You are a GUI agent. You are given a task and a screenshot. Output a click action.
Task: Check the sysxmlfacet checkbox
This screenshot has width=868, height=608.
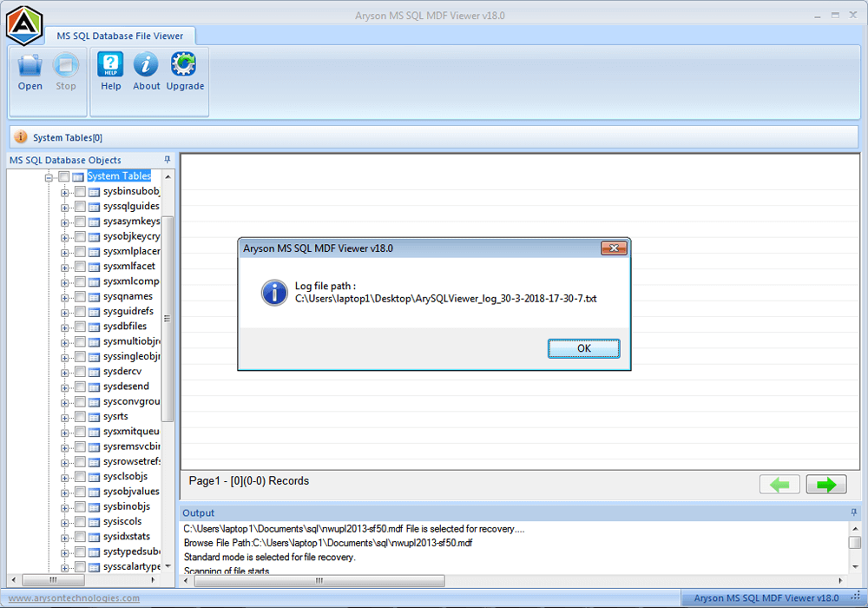80,267
